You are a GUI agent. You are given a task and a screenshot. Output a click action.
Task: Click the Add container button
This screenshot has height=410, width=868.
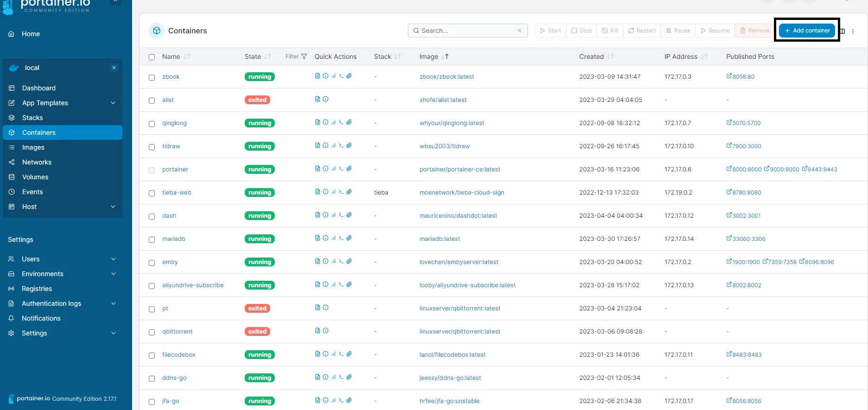pyautogui.click(x=807, y=31)
